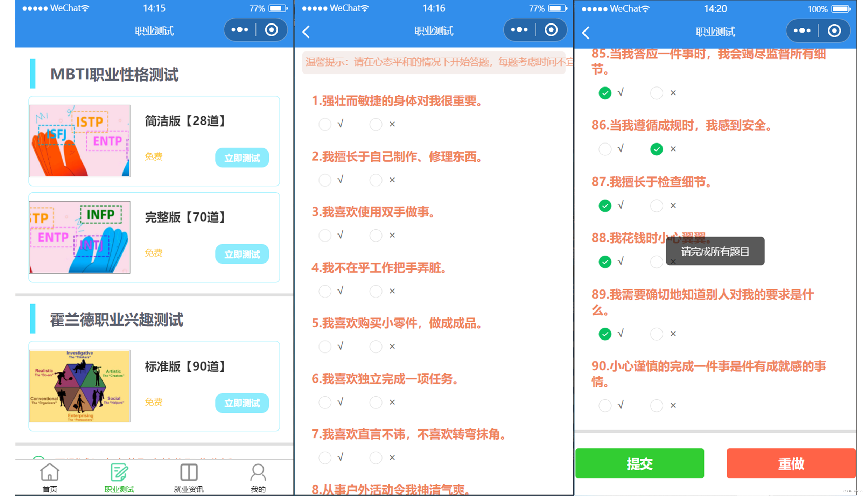This screenshot has width=868, height=496.
Task: Switch to 职业测试 bottom tab
Action: [119, 477]
